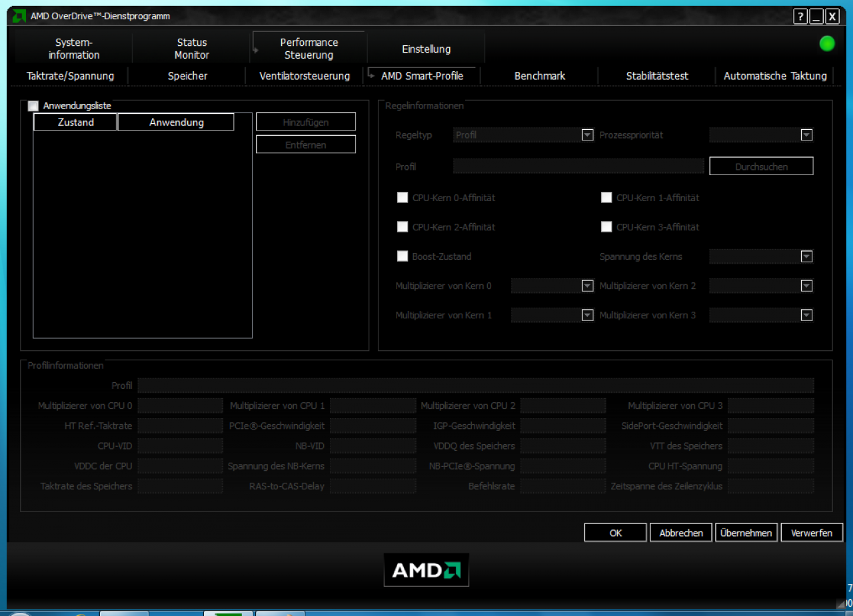Click the NB-VID field
The image size is (853, 616).
point(373,446)
